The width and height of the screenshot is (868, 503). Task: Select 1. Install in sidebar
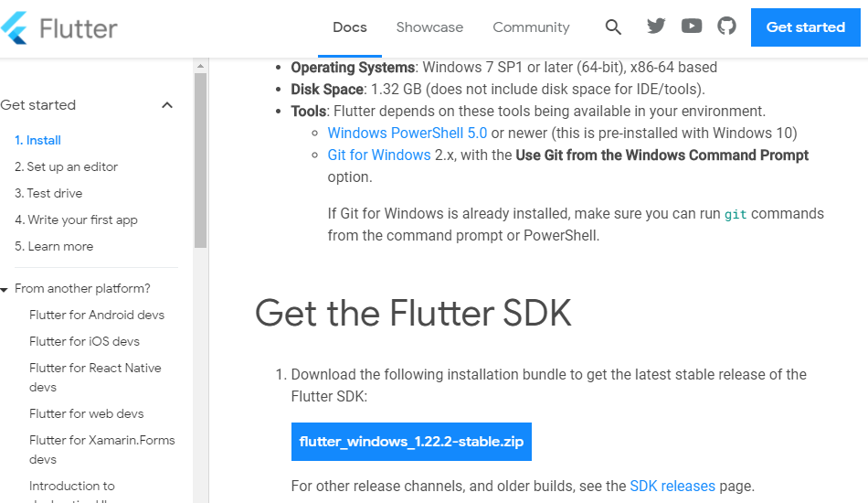(x=37, y=140)
